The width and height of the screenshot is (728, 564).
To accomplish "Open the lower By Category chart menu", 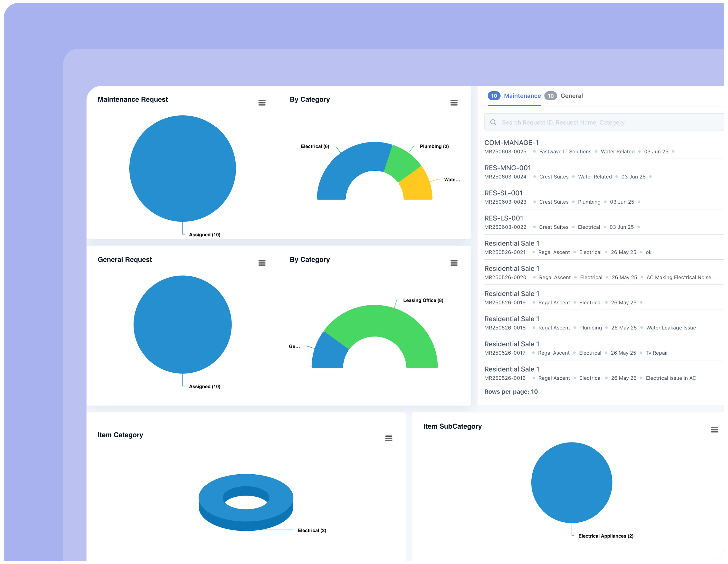I will [454, 263].
